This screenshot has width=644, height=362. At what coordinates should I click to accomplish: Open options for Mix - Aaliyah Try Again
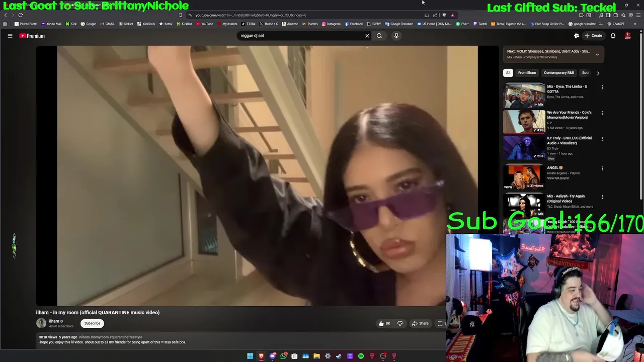(x=602, y=197)
